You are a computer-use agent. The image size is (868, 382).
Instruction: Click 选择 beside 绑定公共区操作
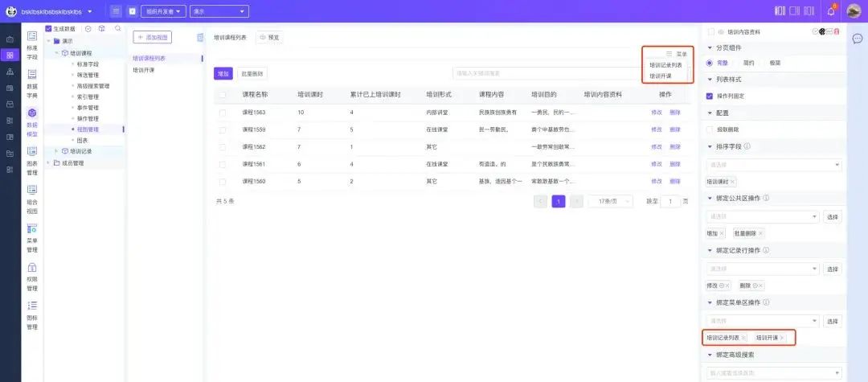[x=833, y=216]
